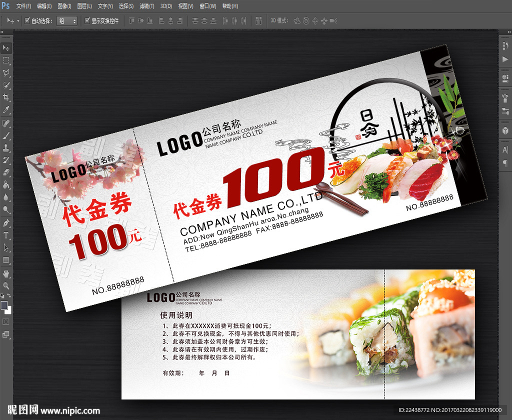This screenshot has width=512, height=420.
Task: Open the Actions panel play icon
Action: click(x=505, y=59)
